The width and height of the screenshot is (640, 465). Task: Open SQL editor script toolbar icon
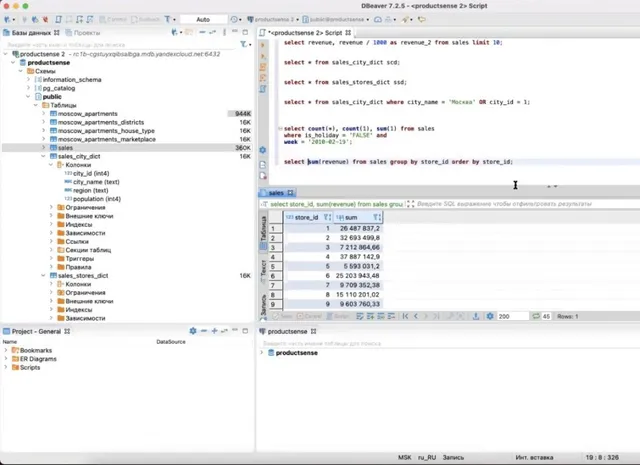pos(58,19)
